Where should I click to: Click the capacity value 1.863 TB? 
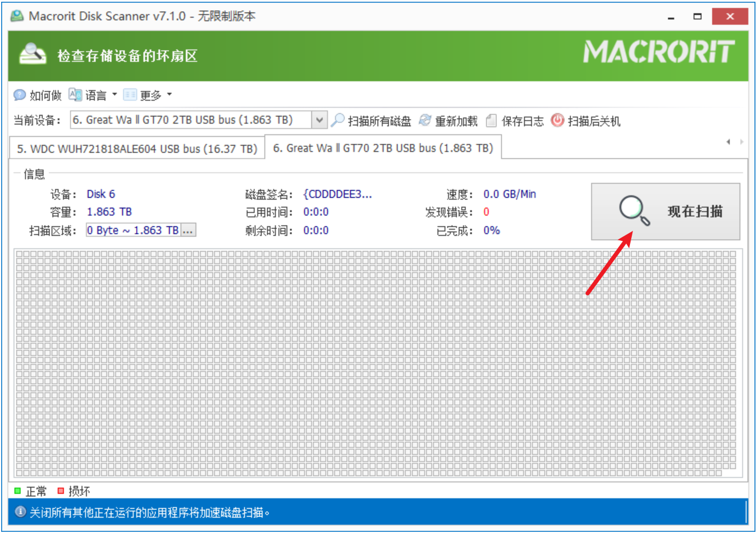(109, 212)
